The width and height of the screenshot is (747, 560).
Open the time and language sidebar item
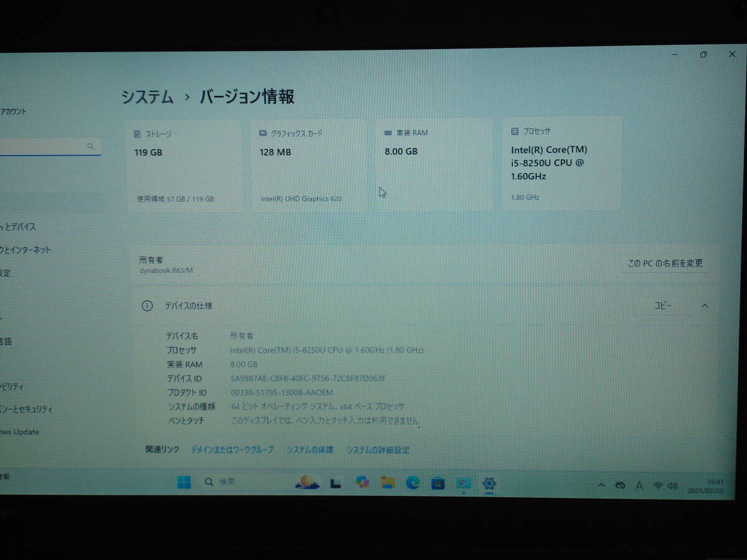pyautogui.click(x=7, y=341)
